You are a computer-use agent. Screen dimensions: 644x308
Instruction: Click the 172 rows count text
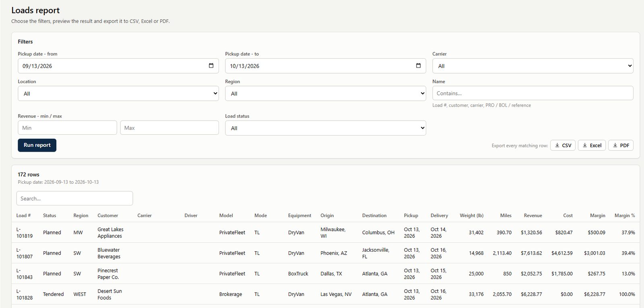click(29, 175)
